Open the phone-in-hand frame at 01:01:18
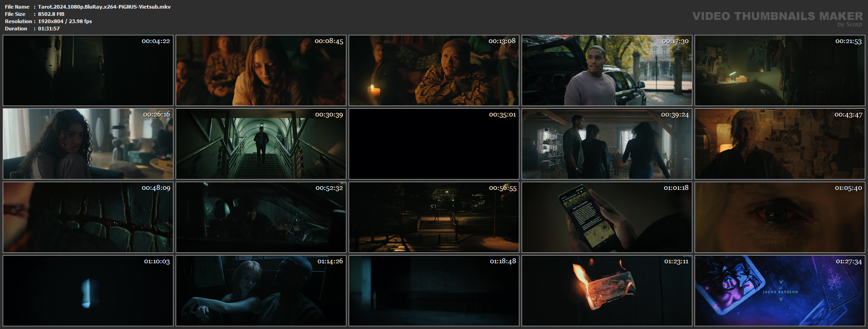Screen dimensions: 868x329 click(x=607, y=217)
